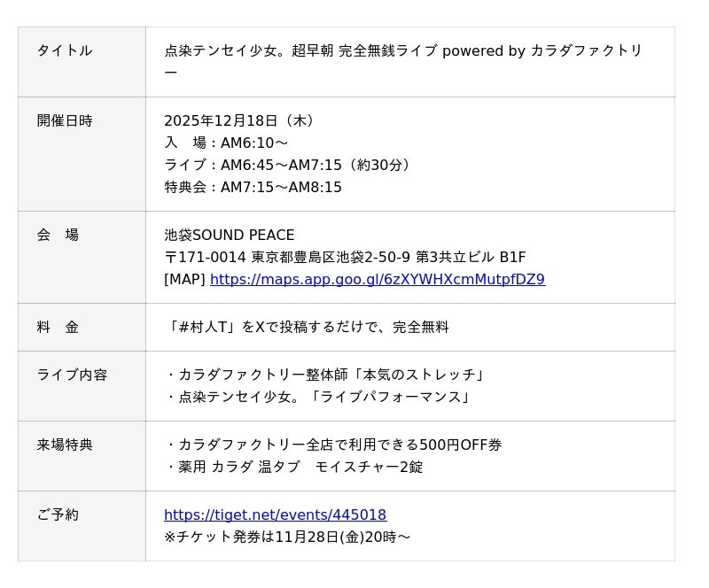The image size is (709, 588).
Task: Open the tiget.net reservation link
Action: point(275,515)
